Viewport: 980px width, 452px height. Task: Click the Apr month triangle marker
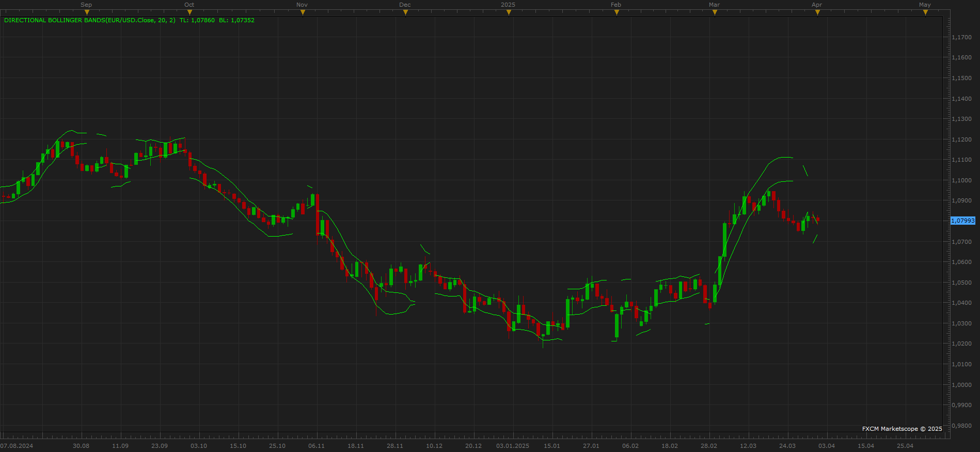[x=817, y=12]
